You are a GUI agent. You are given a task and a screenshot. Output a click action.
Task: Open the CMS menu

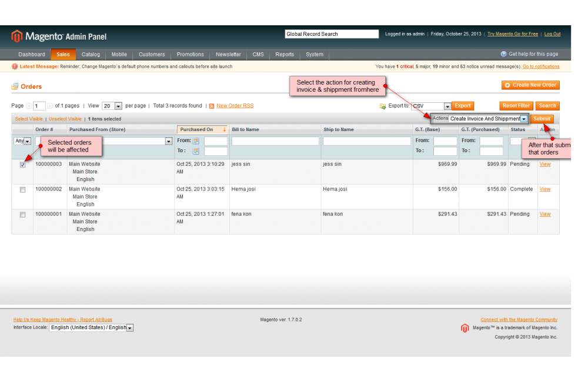pos(258,54)
